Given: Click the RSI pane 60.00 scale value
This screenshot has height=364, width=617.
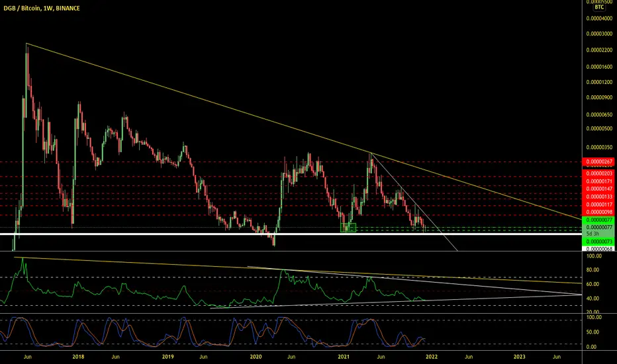Looking at the screenshot, I should (x=593, y=284).
